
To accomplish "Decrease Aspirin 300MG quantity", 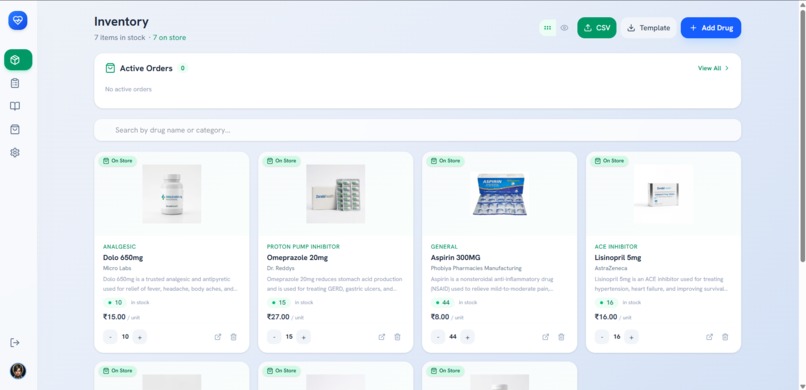I will click(x=437, y=337).
